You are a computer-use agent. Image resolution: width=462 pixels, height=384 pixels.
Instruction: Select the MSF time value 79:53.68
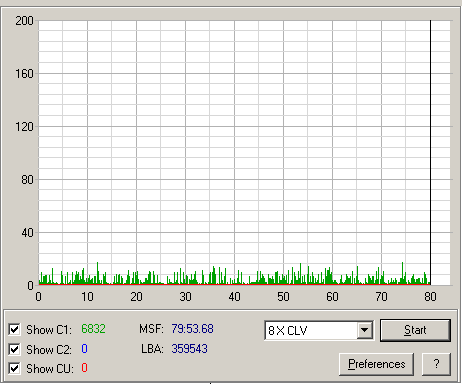pyautogui.click(x=192, y=329)
